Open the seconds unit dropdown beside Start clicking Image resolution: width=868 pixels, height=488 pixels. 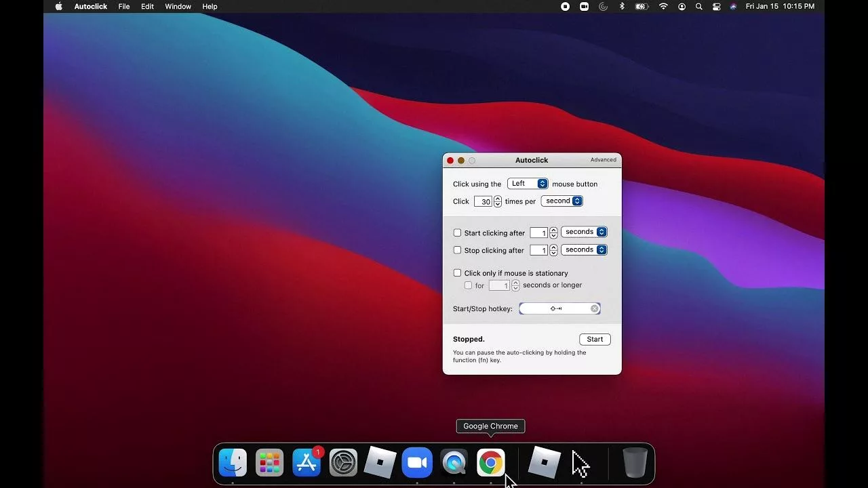(584, 232)
